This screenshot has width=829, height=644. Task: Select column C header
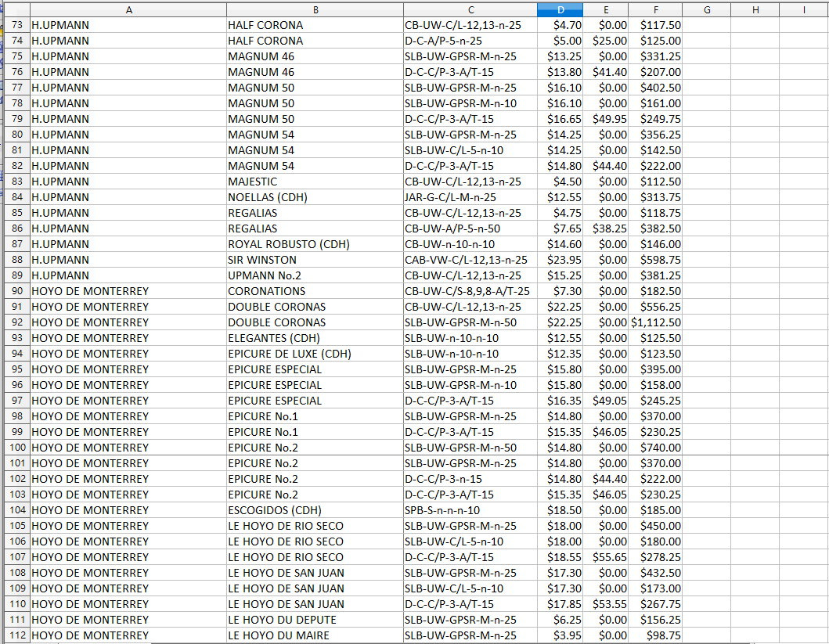(x=470, y=9)
